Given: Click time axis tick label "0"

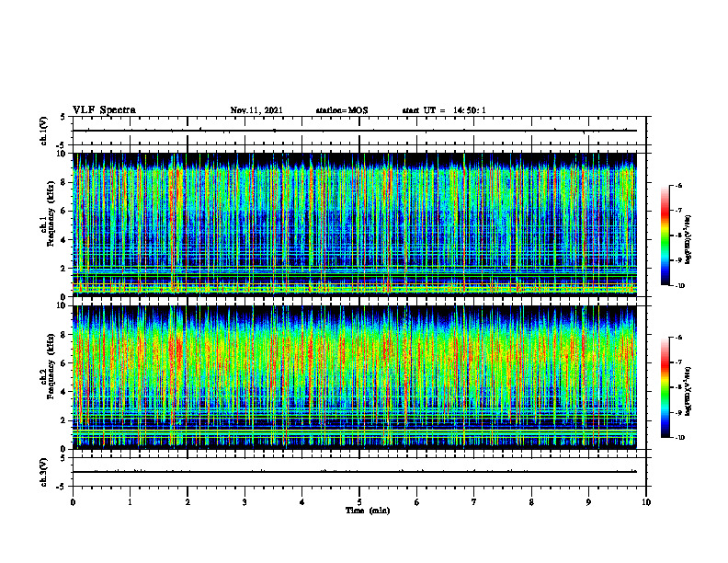Looking at the screenshot, I should click(73, 502).
